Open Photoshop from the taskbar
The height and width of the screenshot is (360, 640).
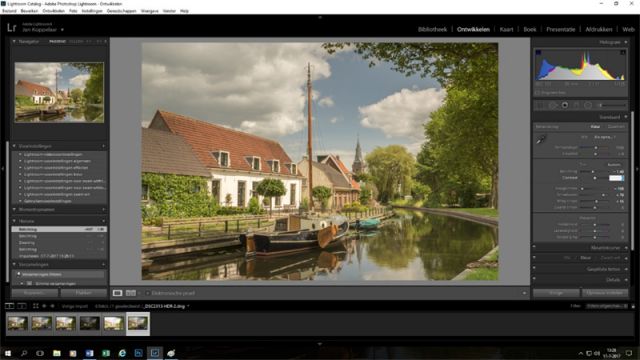[138, 353]
